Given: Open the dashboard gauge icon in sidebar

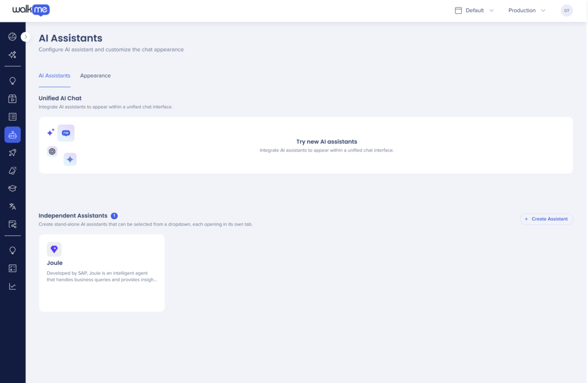Looking at the screenshot, I should 13,37.
